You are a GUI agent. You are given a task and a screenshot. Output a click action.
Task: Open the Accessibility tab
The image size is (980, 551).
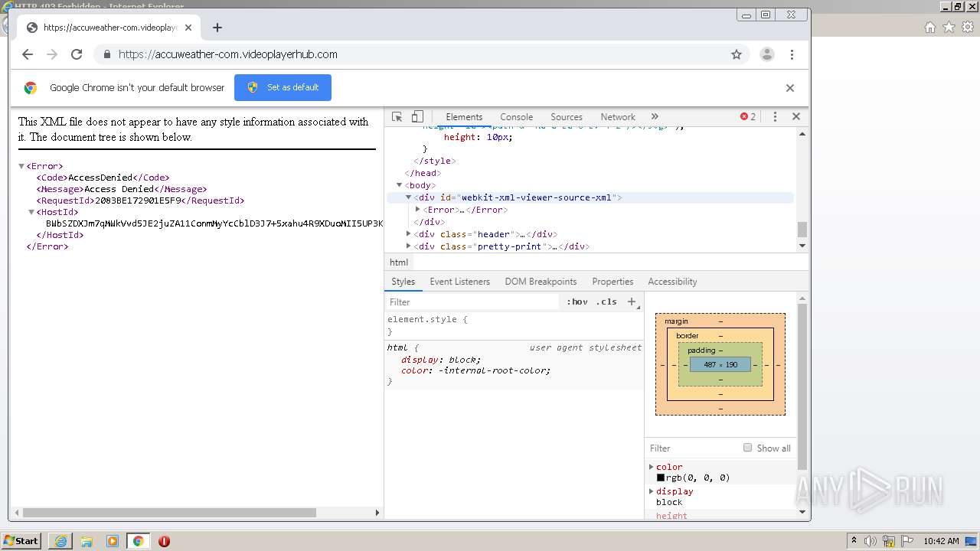tap(672, 282)
